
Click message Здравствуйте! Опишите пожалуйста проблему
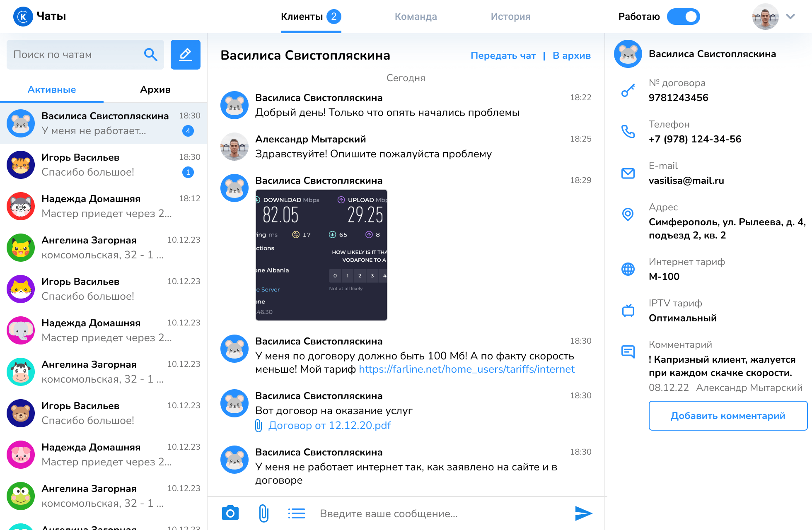click(x=373, y=154)
